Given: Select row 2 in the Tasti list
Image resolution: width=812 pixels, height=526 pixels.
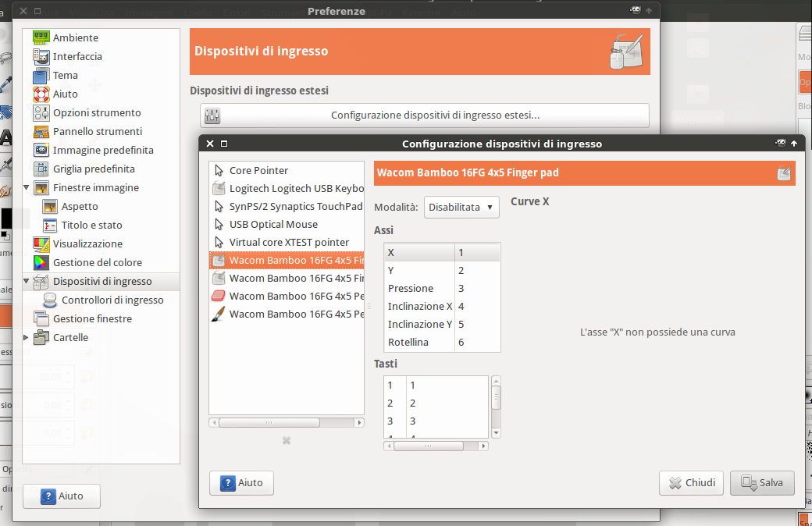Looking at the screenshot, I should [436, 403].
